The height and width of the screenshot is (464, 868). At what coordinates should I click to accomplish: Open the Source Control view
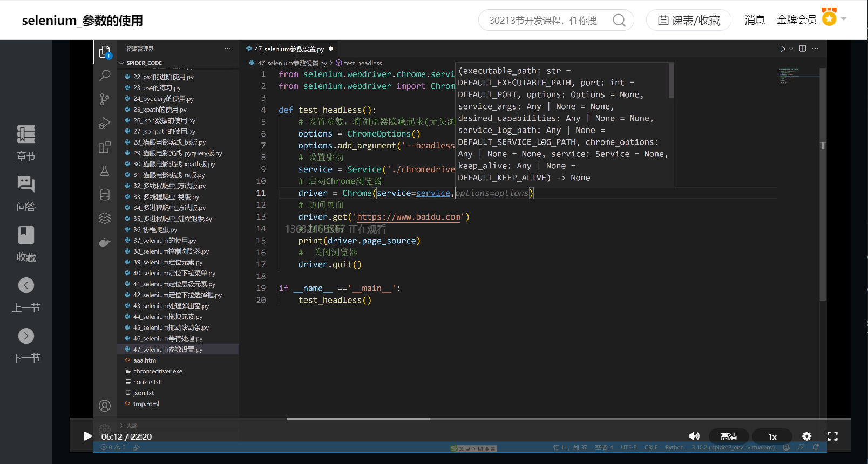105,99
